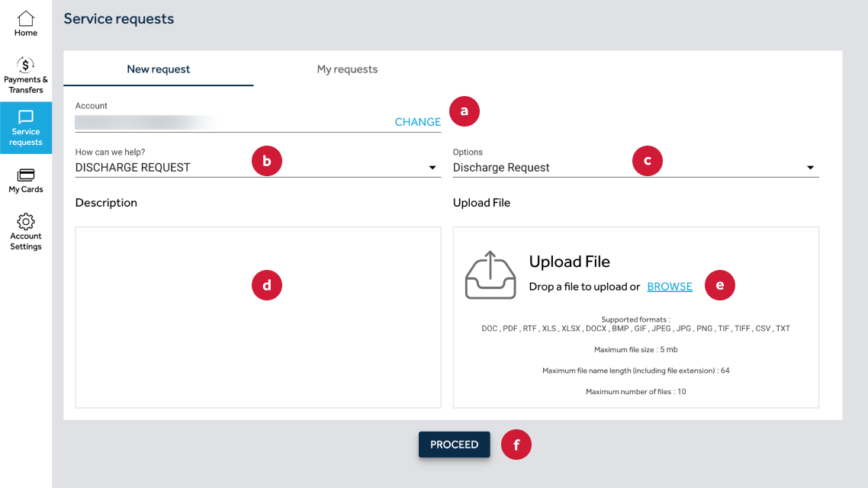This screenshot has width=868, height=488.
Task: Click the blurred Account number field
Action: point(145,121)
